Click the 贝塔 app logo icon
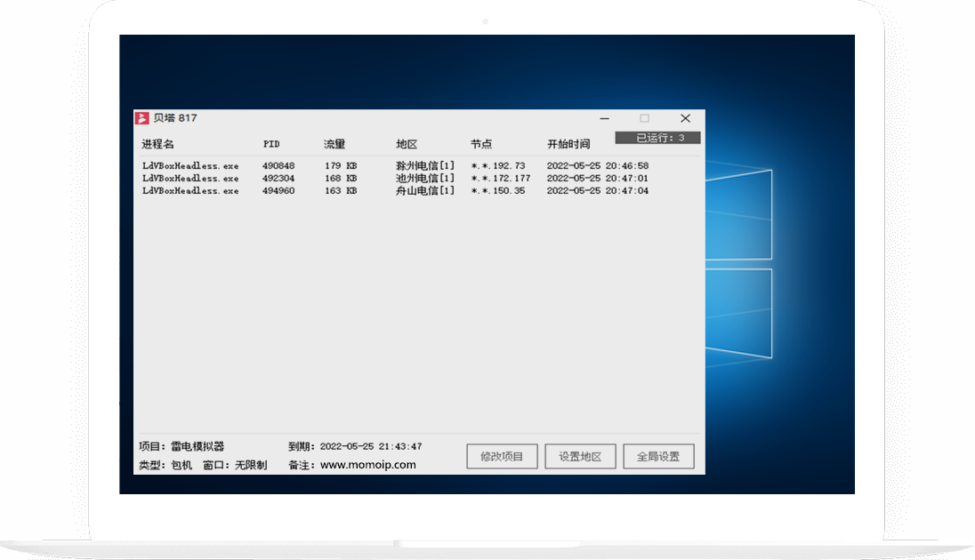Viewport: 975px width, 560px height. [142, 118]
